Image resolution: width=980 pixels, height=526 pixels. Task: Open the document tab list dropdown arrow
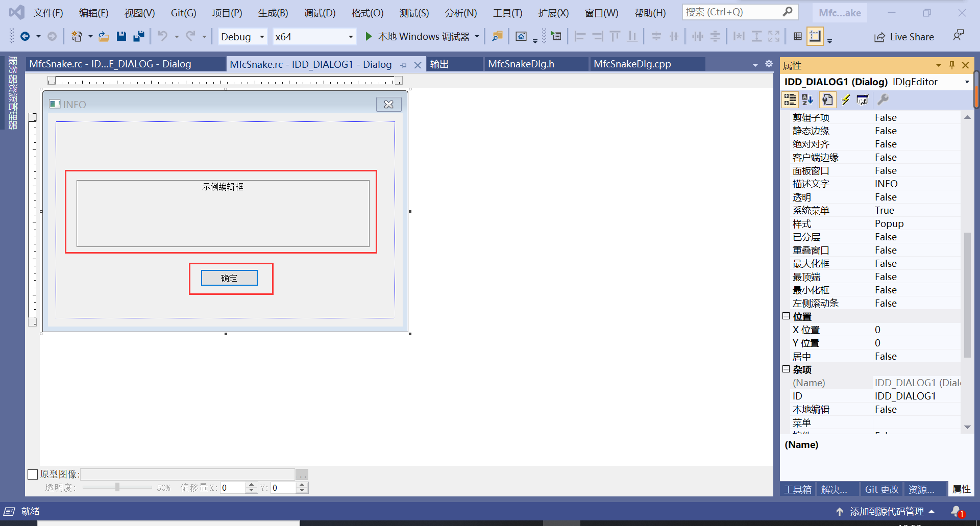(x=755, y=65)
